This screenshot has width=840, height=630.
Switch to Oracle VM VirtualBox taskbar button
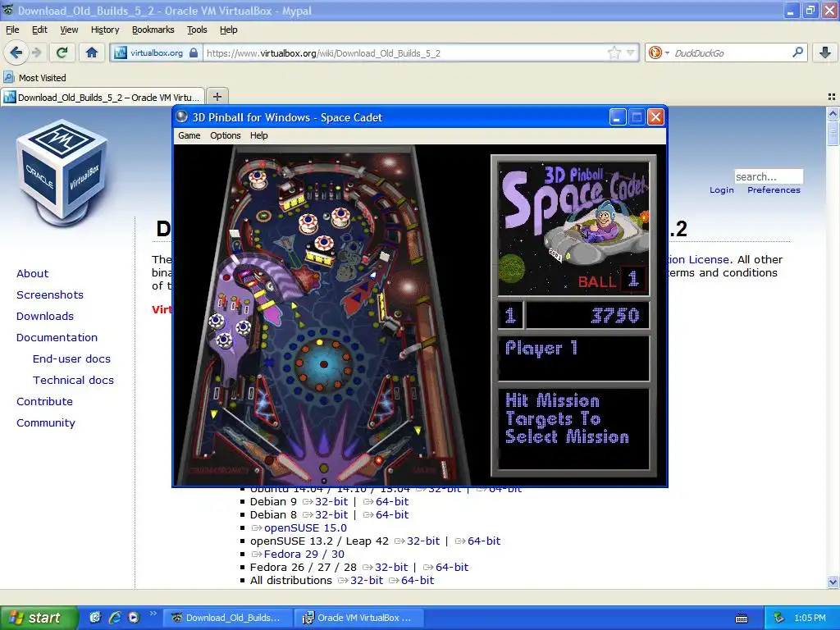[360, 618]
